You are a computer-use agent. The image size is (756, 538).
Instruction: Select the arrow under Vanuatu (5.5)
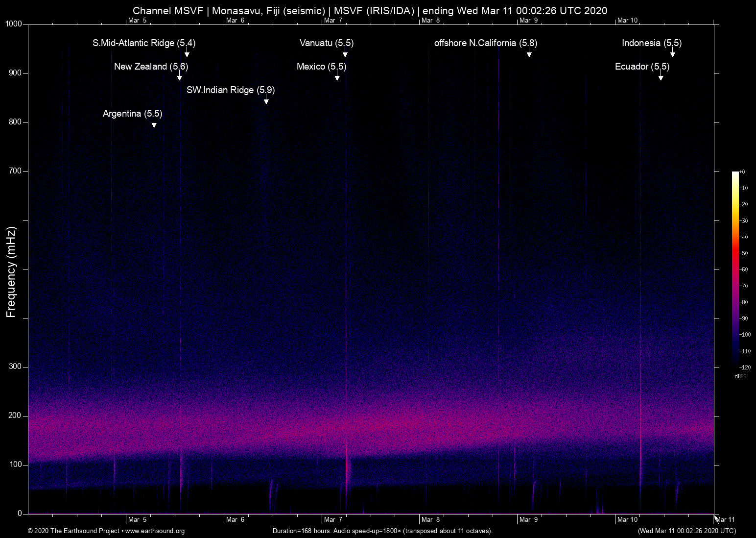345,54
